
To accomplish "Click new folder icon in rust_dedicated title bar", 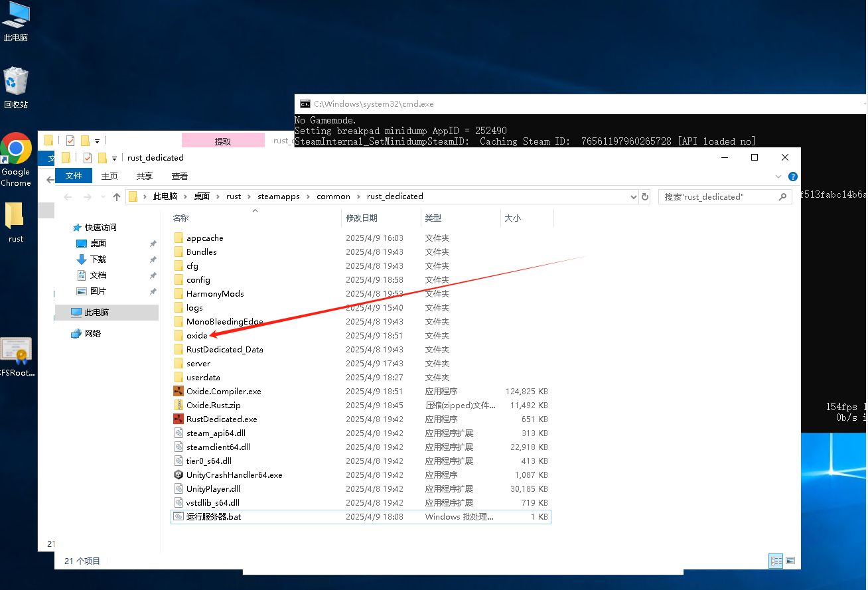I will pyautogui.click(x=102, y=158).
